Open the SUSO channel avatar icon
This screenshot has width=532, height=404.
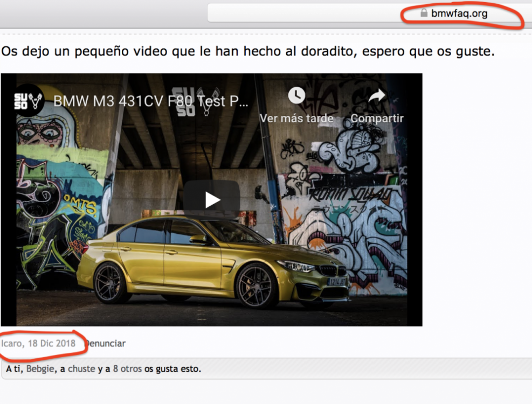coord(28,101)
